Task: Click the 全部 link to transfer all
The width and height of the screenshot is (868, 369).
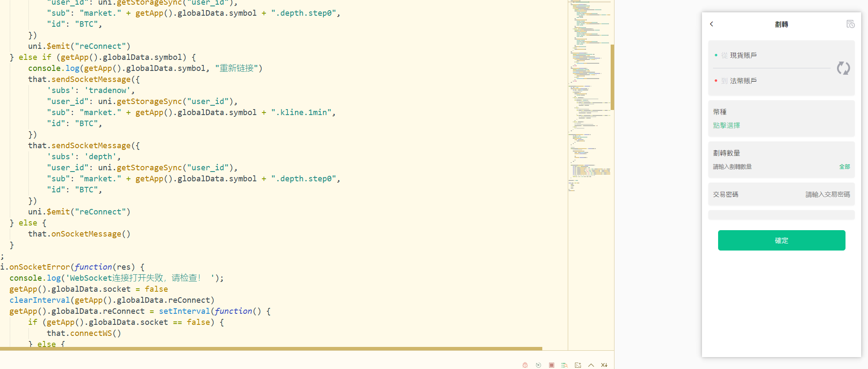Action: coord(844,167)
